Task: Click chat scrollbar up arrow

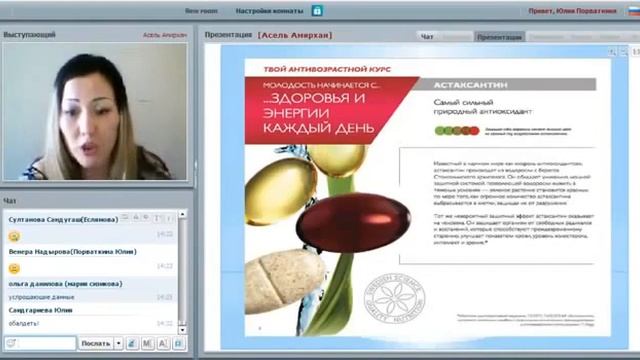Action: click(182, 214)
